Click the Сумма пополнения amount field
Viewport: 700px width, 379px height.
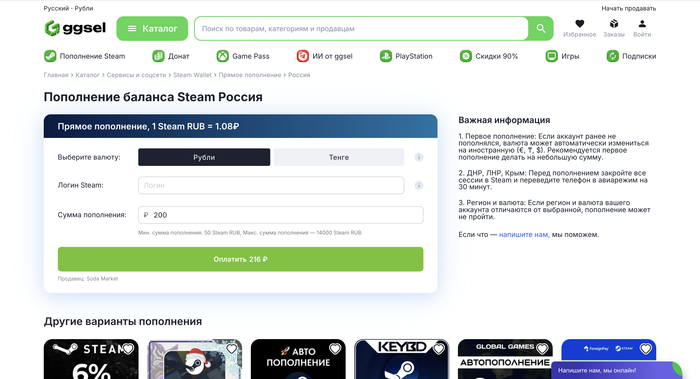[x=281, y=215]
